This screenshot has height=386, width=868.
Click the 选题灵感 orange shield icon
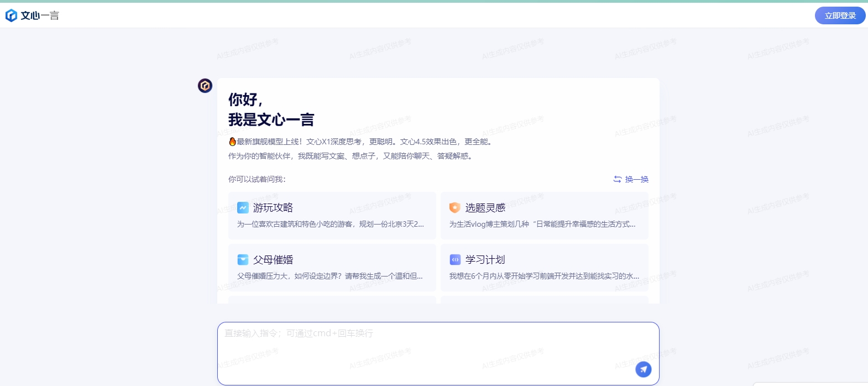(454, 207)
